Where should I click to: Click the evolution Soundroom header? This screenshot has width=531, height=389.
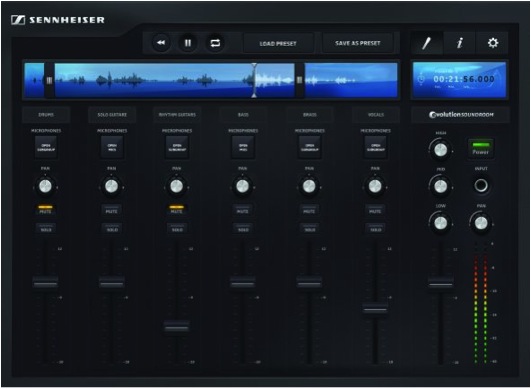(460, 115)
